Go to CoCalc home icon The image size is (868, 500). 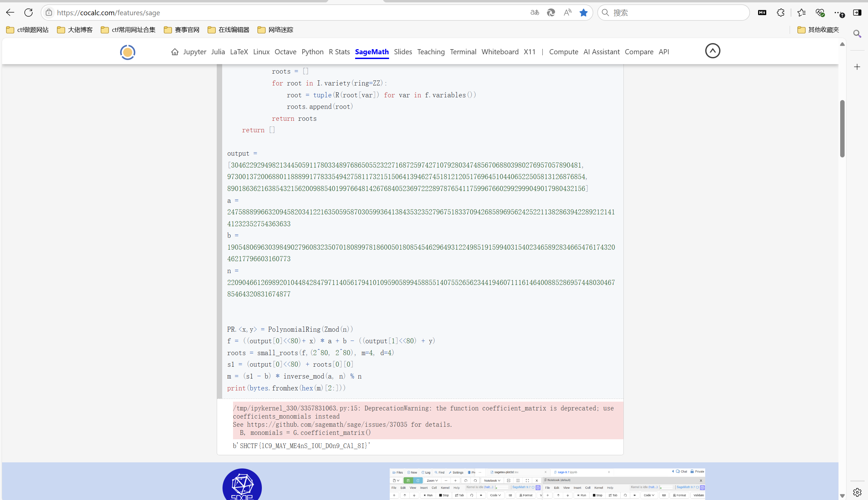pyautogui.click(x=175, y=52)
